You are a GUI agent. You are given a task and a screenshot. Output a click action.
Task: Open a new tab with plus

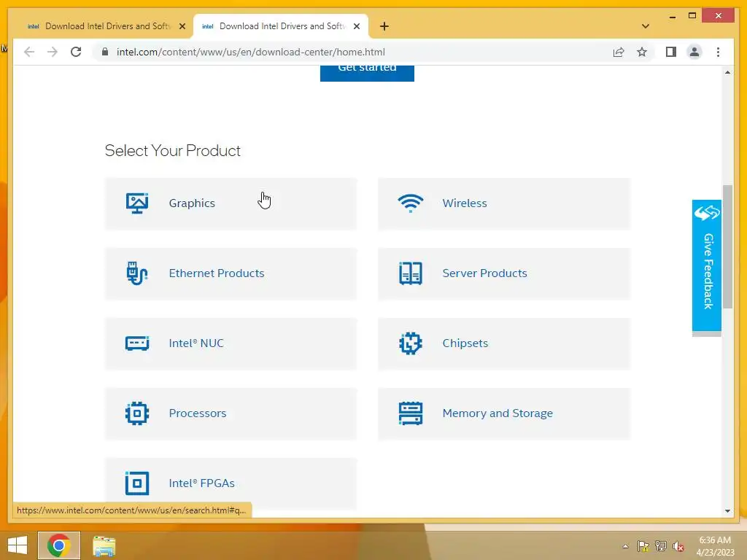(384, 26)
